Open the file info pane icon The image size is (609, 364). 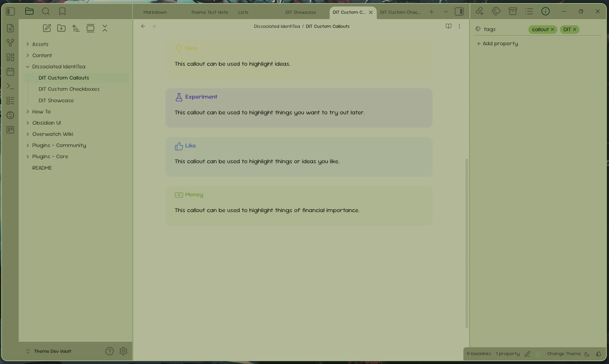click(x=546, y=11)
